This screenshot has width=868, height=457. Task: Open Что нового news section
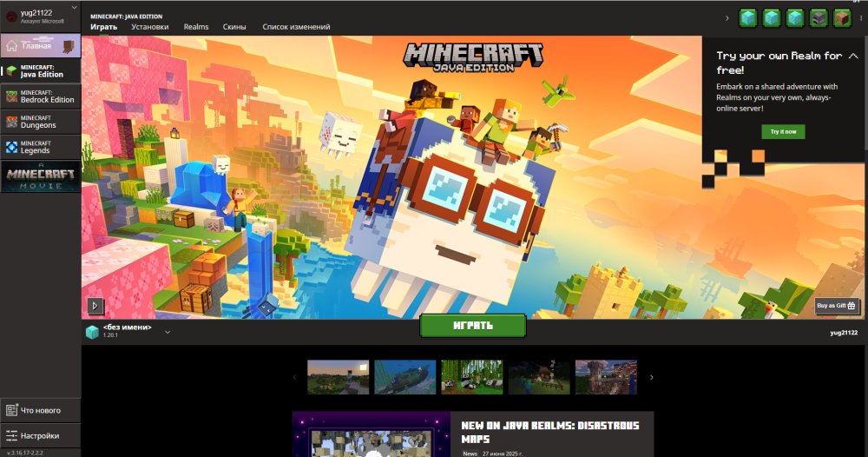coord(41,410)
